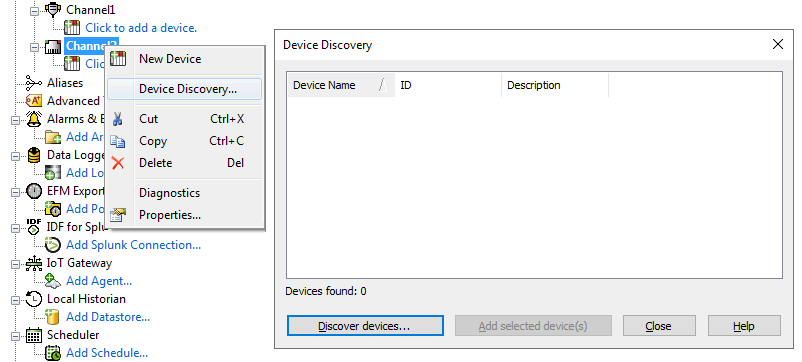
Task: Click the Discover devices button
Action: 365,326
